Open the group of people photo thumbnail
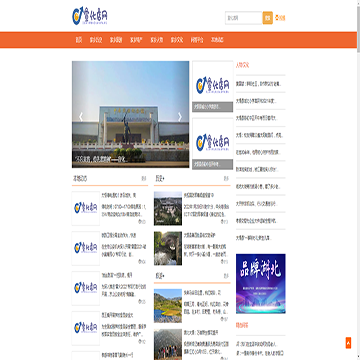This screenshot has width=360, height=360. tap(168, 344)
